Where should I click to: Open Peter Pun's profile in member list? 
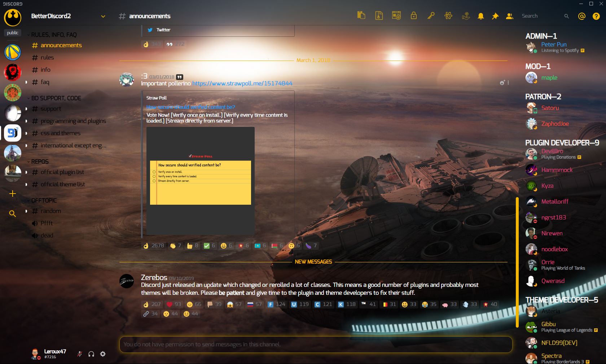pos(563,47)
